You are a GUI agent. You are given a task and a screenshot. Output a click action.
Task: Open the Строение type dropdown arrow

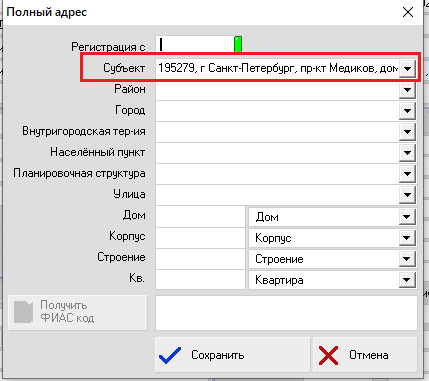407,259
